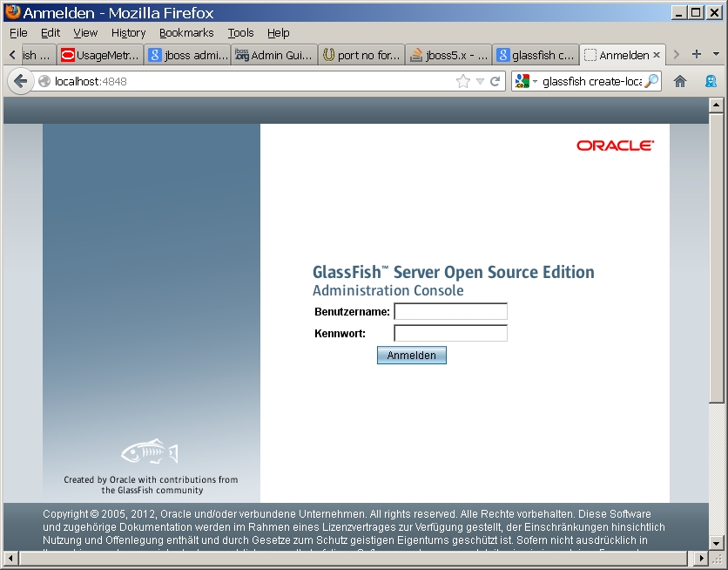Click the horizontal scrollbar left arrow

(x=11, y=558)
